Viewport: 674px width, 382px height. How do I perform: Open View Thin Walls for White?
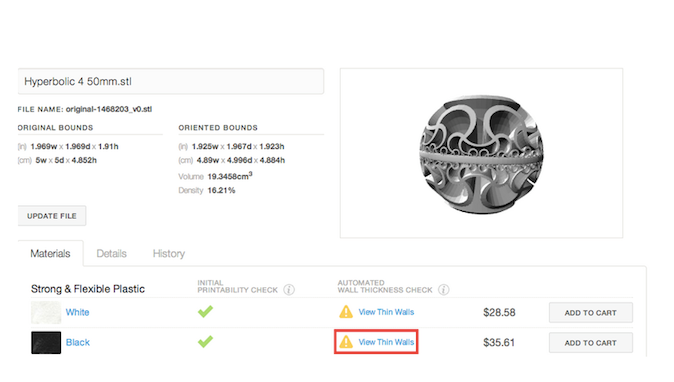(386, 312)
